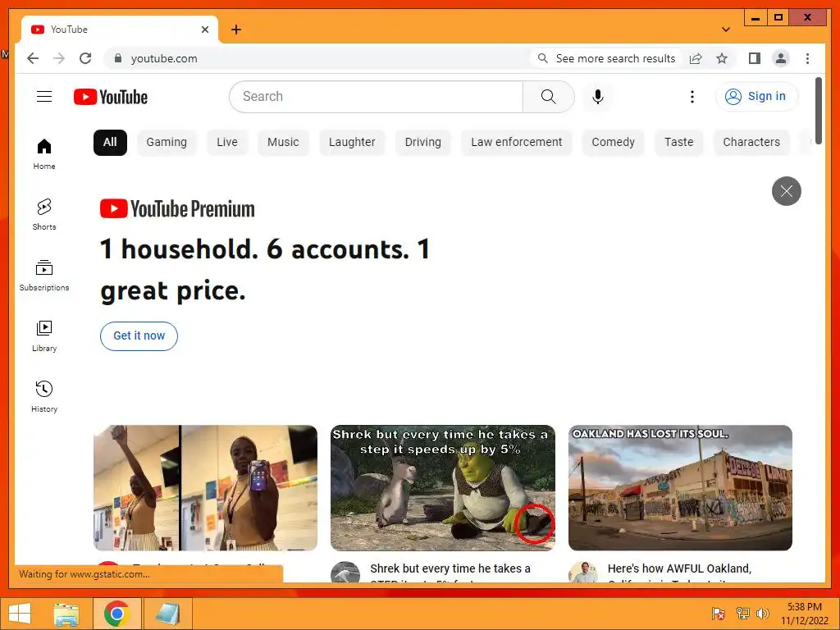Expand the tab search chevron

coord(726,30)
